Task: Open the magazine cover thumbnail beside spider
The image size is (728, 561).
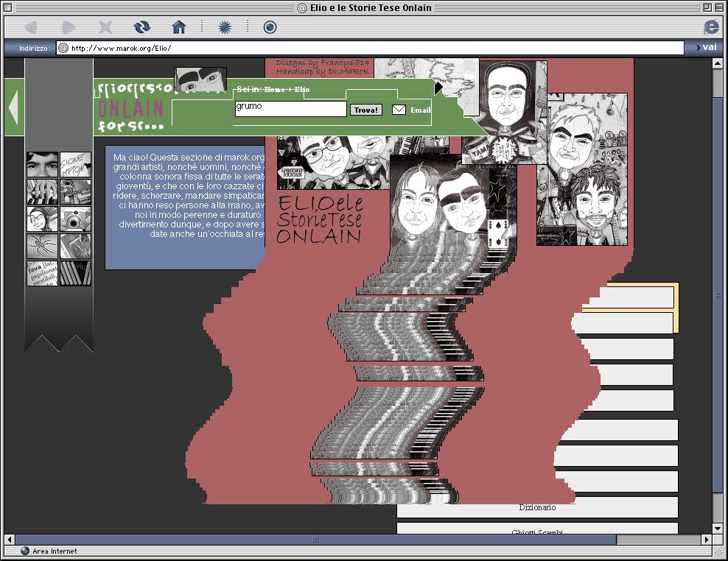Action: 75,246
